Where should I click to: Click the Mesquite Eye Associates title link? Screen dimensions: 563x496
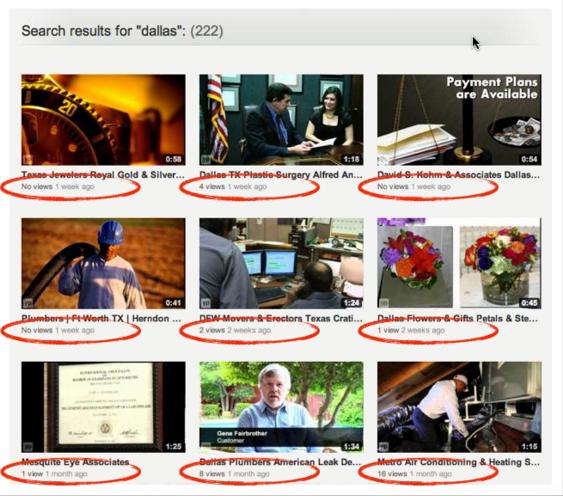75,462
